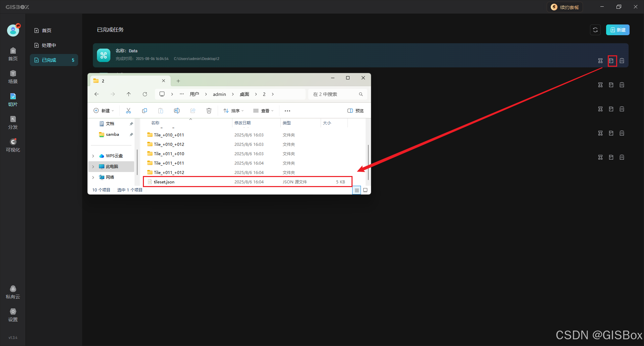The height and width of the screenshot is (346, 644).
Task: Open 设置 in the GISBox sidebar
Action: tap(13, 315)
